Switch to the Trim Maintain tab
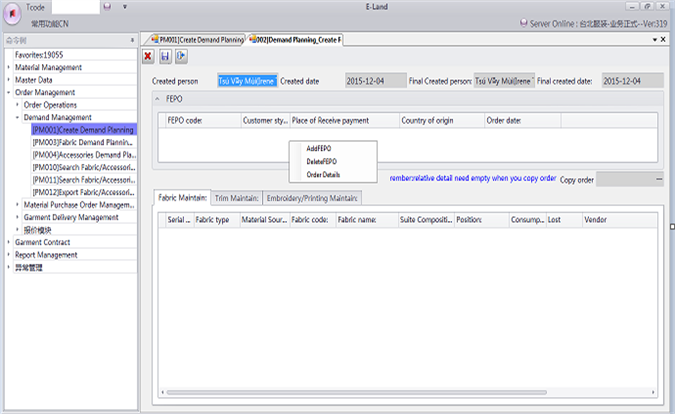Image resolution: width=675 pixels, height=414 pixels. click(x=237, y=198)
